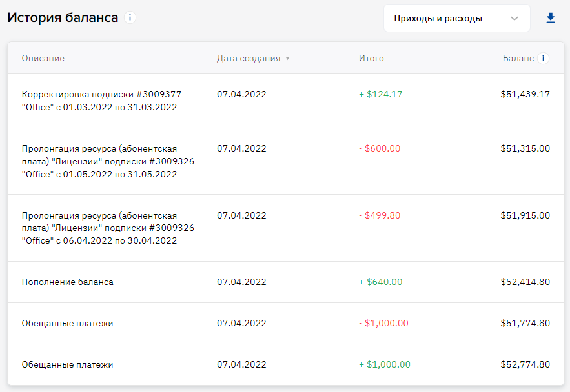Click the $52,774.80 balance value
This screenshot has height=392, width=570.
click(x=525, y=364)
